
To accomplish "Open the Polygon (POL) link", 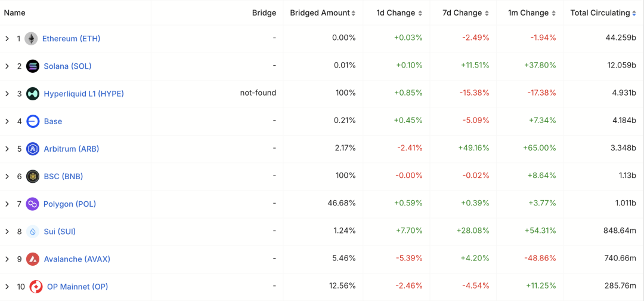I will pyautogui.click(x=70, y=204).
